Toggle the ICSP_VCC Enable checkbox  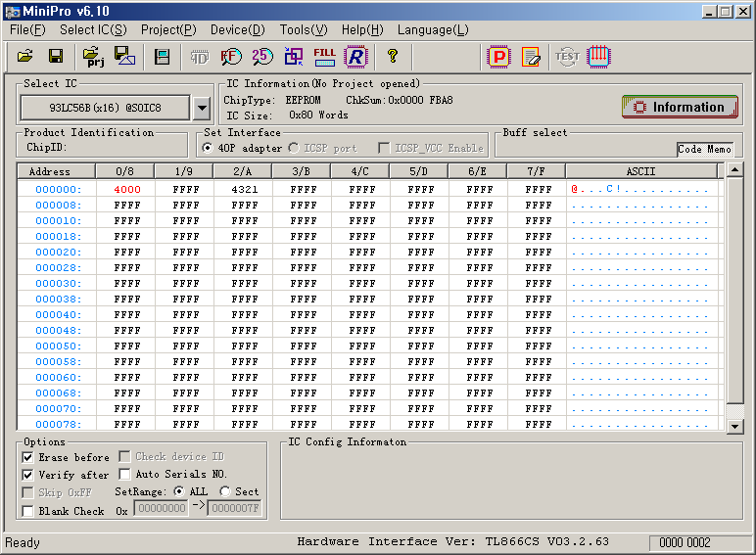click(384, 148)
